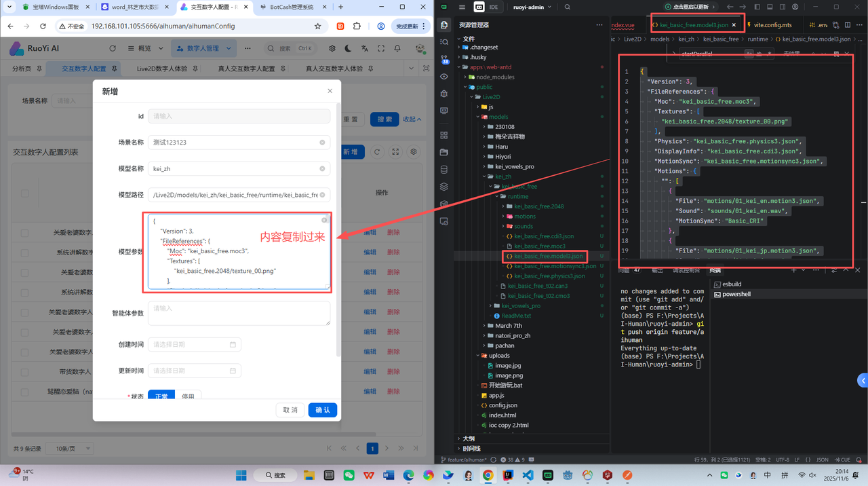Screen dimensions: 868x486
Task: Open calendar icon in 创建时间 date picker
Action: click(x=233, y=345)
